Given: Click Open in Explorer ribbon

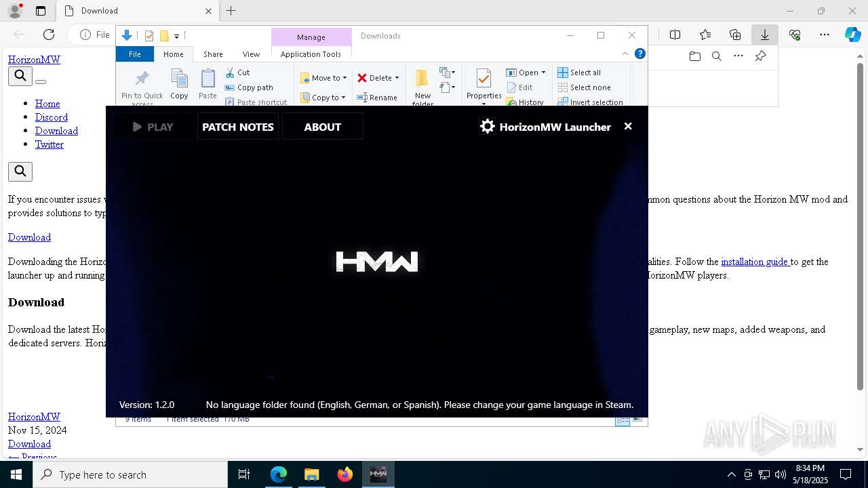Looking at the screenshot, I should tap(521, 73).
